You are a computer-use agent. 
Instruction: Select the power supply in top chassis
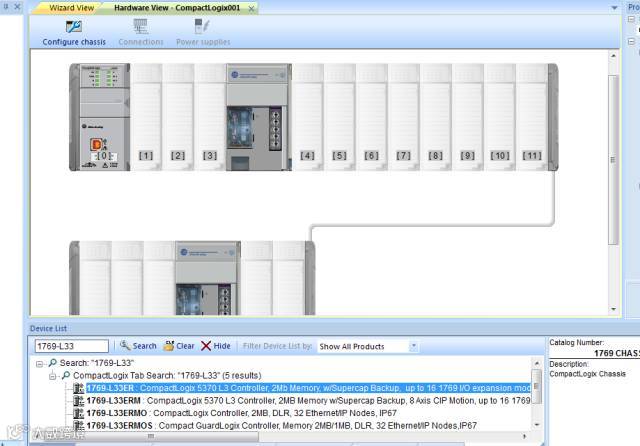[x=259, y=117]
